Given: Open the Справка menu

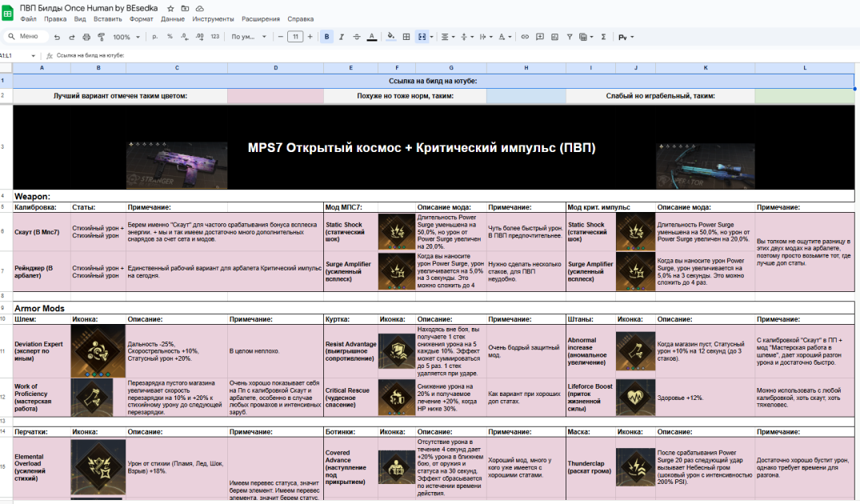Looking at the screenshot, I should pos(301,18).
